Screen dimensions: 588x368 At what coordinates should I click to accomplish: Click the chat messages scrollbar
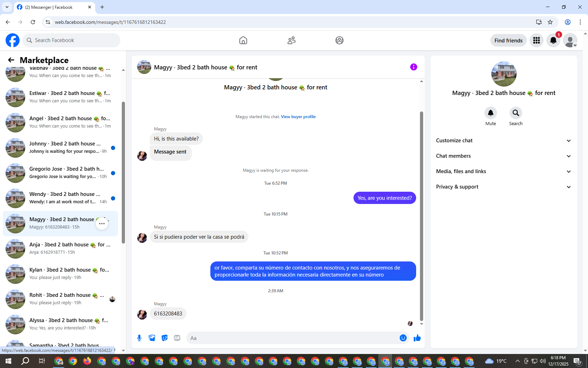click(421, 216)
